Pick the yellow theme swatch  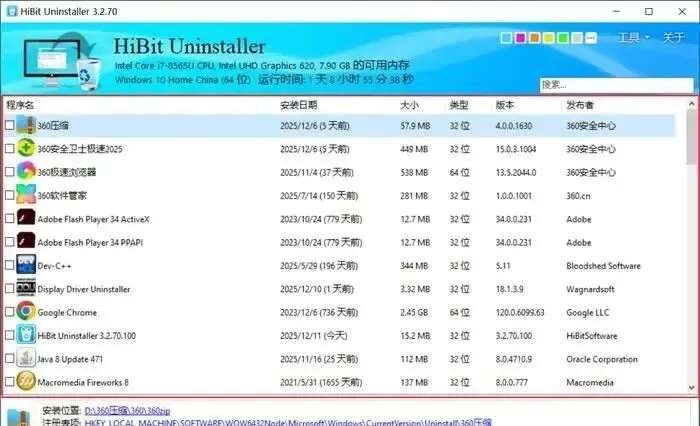549,38
